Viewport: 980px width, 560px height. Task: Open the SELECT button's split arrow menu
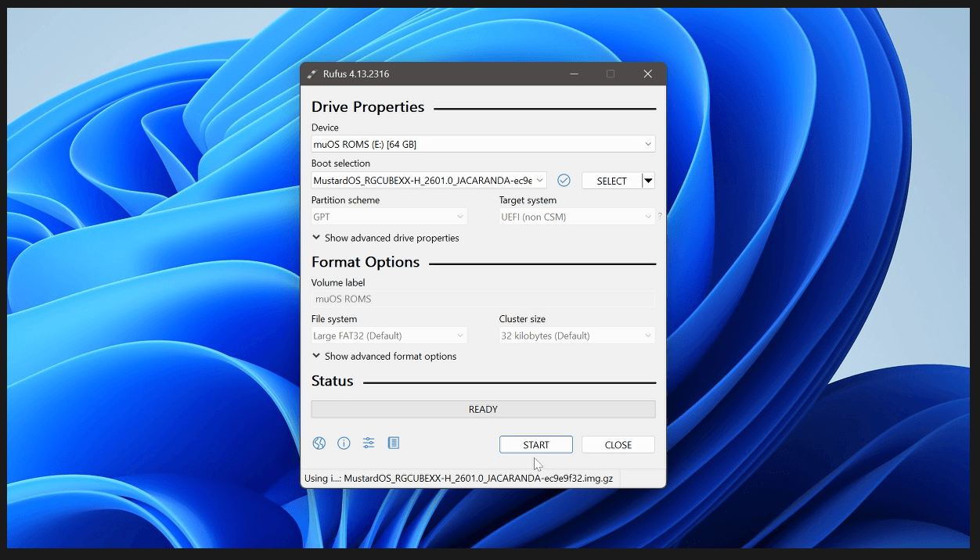(648, 181)
